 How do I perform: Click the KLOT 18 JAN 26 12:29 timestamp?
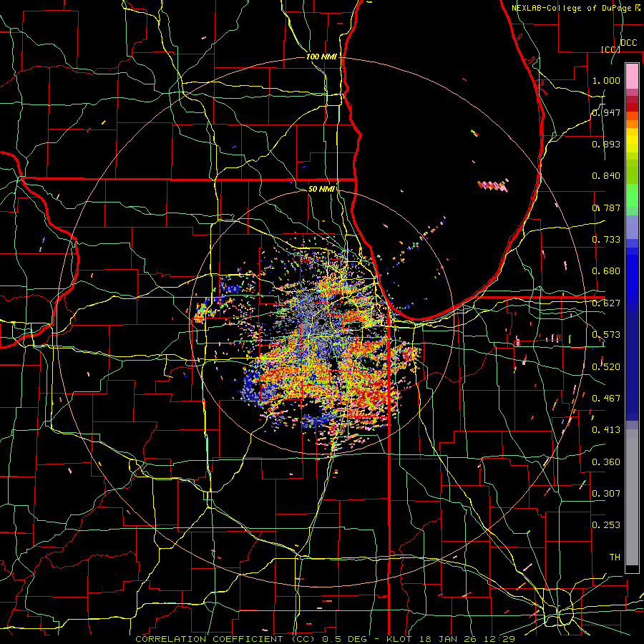[x=451, y=639]
